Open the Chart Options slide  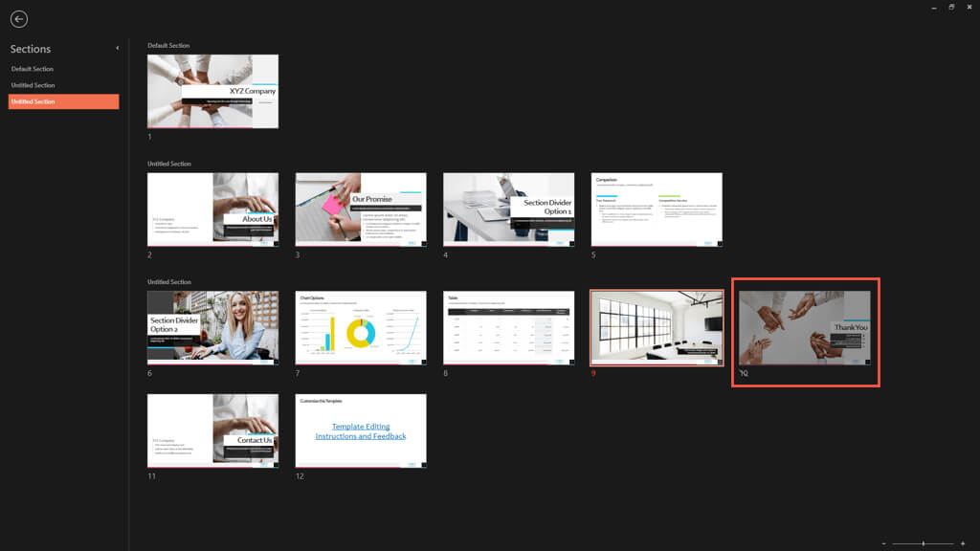(x=361, y=328)
